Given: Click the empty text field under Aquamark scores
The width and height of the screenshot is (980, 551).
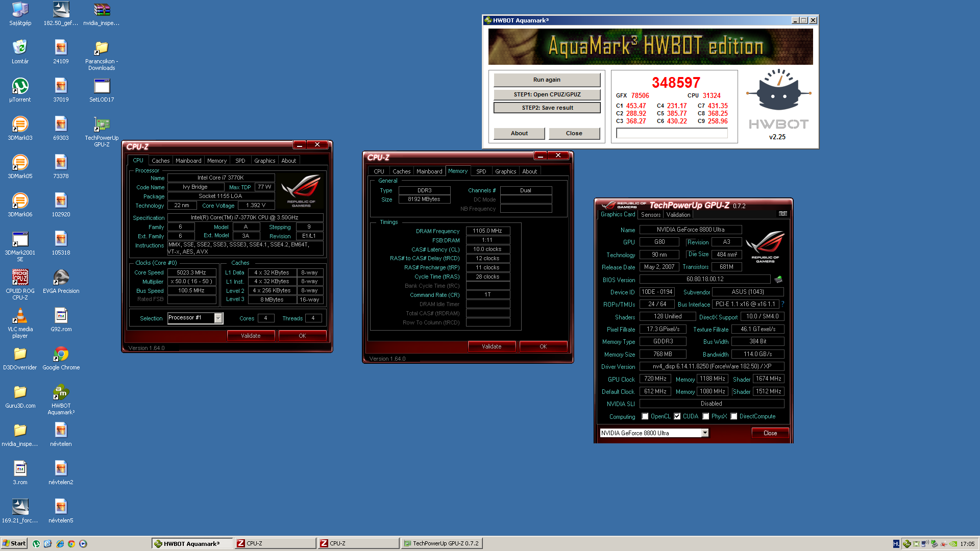Looking at the screenshot, I should [x=672, y=133].
